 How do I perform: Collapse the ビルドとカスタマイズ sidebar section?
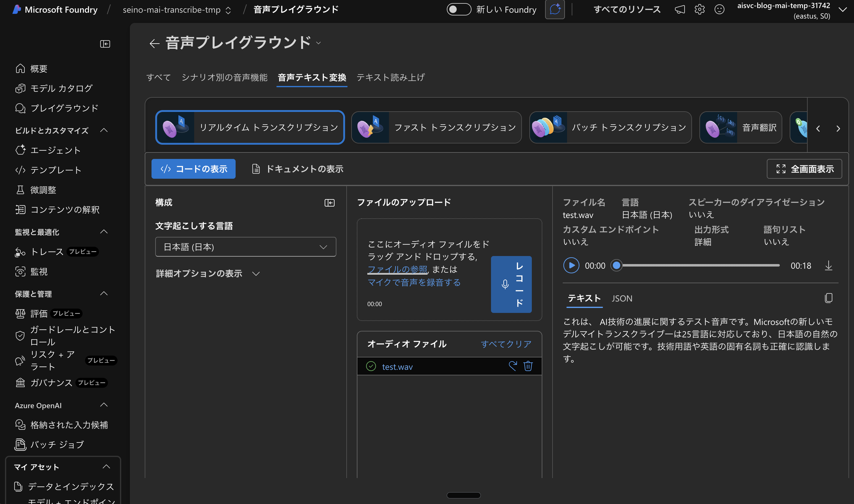[104, 130]
